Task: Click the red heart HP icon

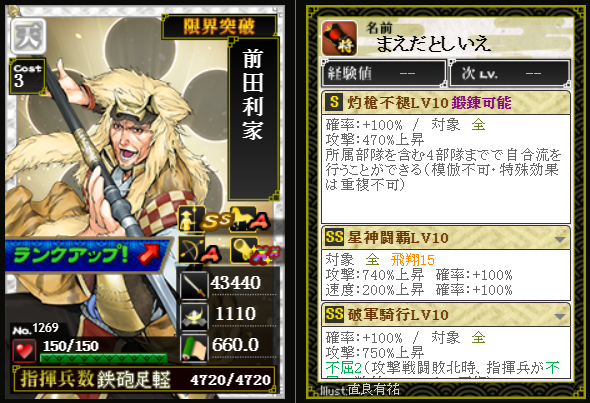Action: pos(24,350)
